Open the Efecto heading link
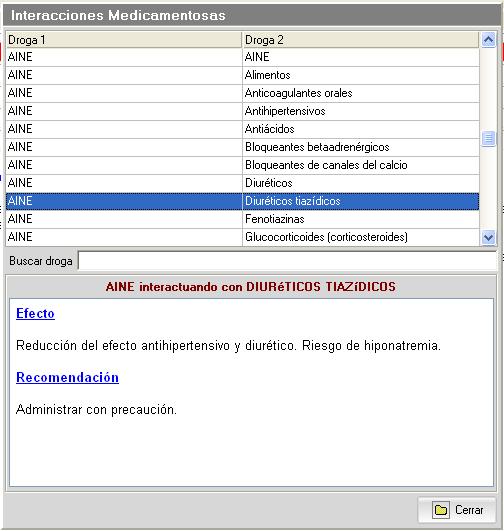The height and width of the screenshot is (531, 504). click(x=35, y=314)
